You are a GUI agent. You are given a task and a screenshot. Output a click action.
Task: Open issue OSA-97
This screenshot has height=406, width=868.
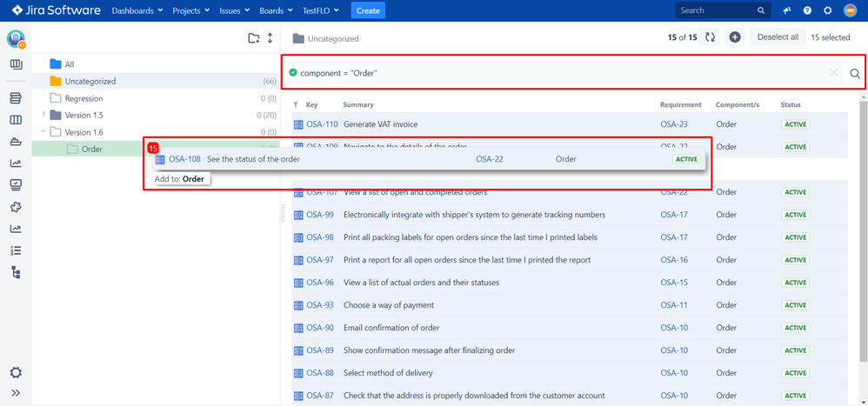click(320, 260)
